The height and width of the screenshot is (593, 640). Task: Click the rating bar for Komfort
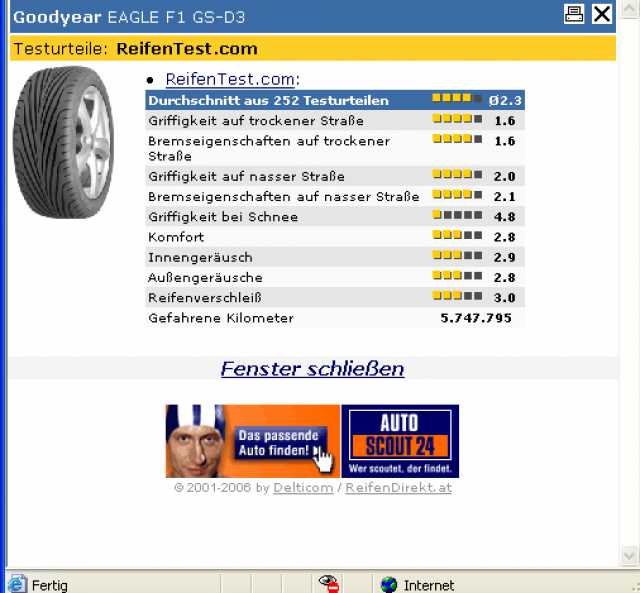(457, 235)
